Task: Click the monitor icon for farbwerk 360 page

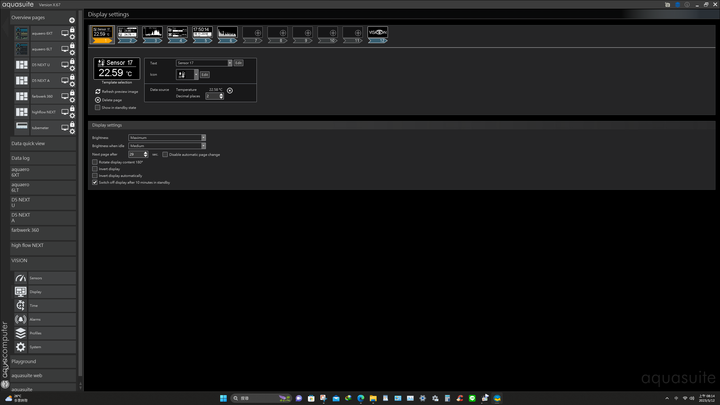Action: point(65,96)
